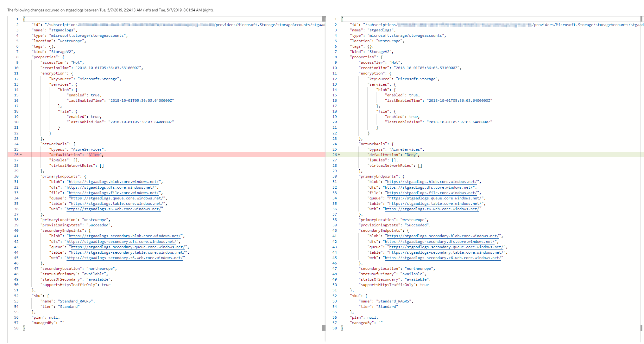Click left pane scrollbar bottom marker
The height and width of the screenshot is (344, 644).
click(324, 328)
